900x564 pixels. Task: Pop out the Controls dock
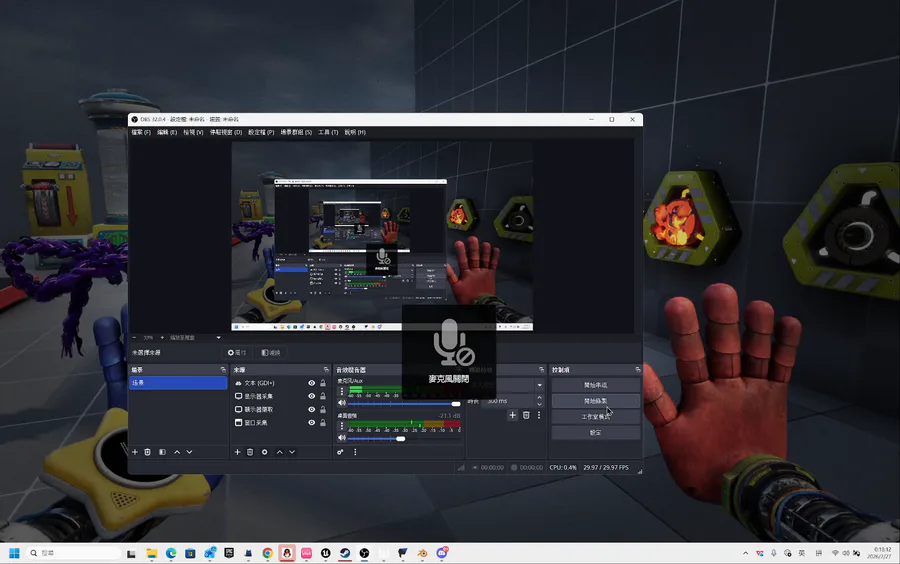tap(638, 369)
